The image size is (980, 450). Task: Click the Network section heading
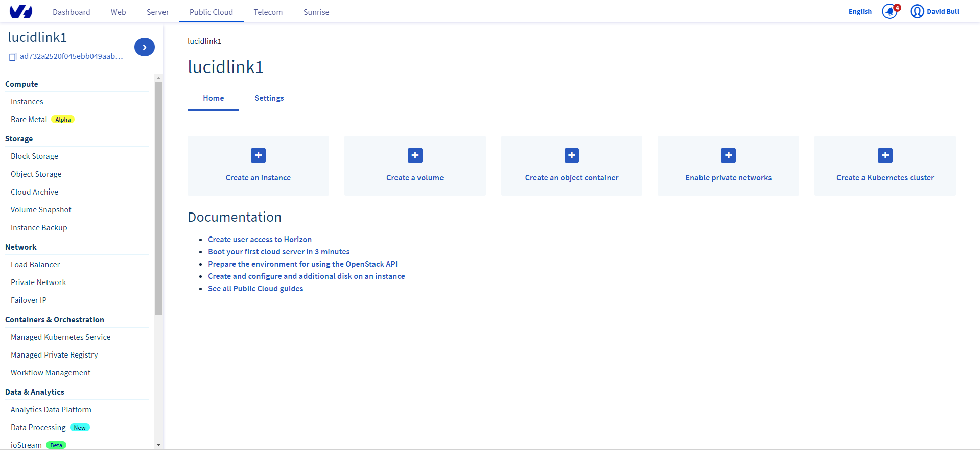click(x=21, y=247)
